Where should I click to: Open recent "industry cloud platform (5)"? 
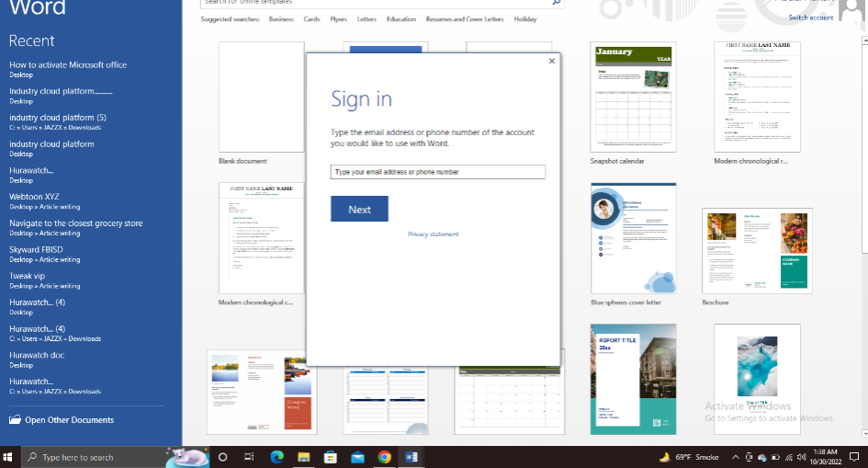tap(58, 122)
